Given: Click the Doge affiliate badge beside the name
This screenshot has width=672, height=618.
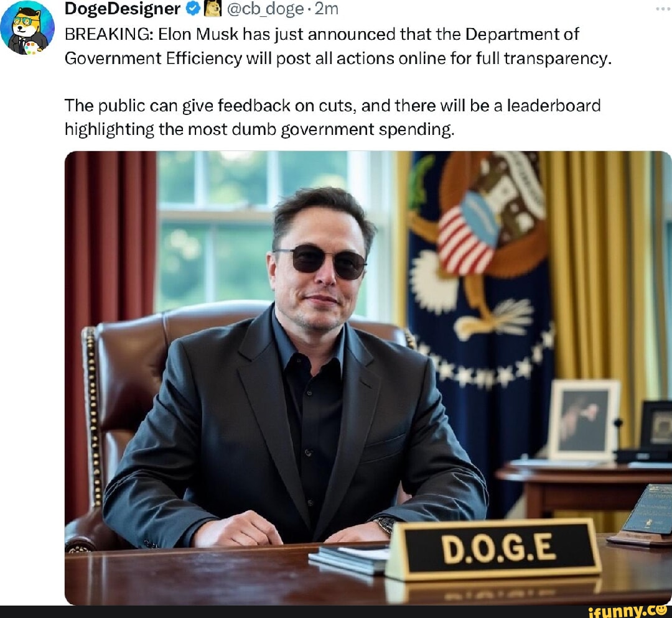Looking at the screenshot, I should (212, 8).
